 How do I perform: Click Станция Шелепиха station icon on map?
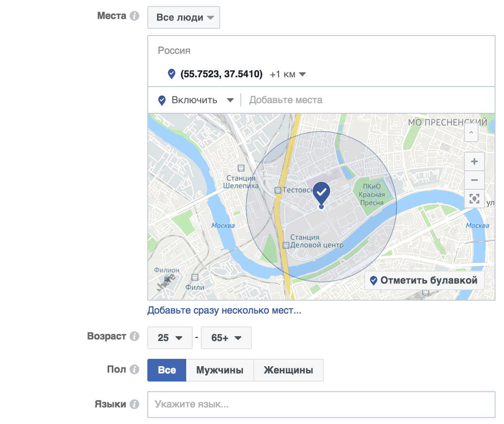(241, 168)
